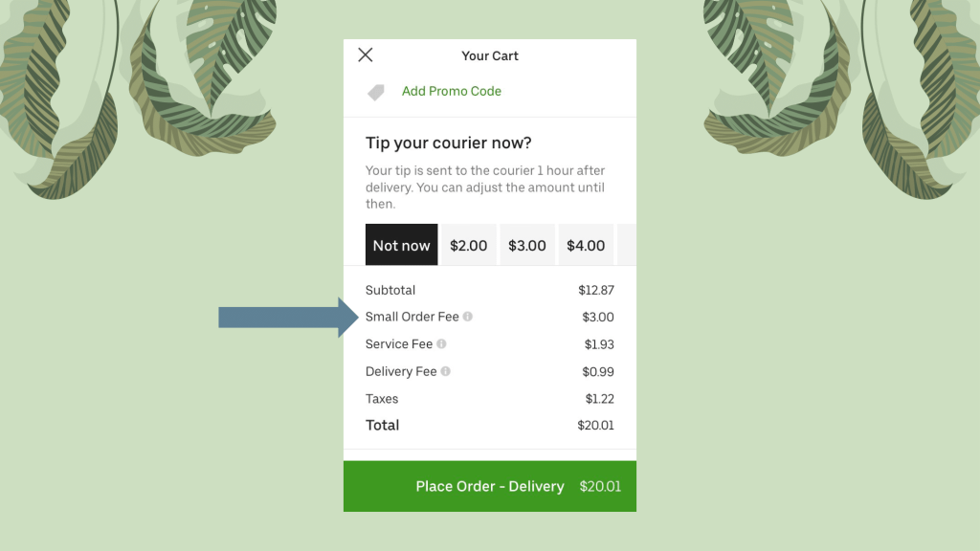The image size is (980, 551).
Task: Click the "Your Cart" title
Action: (490, 55)
